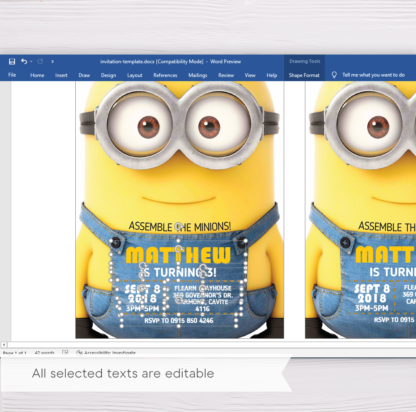
Task: Select the MATTHEW name text box
Action: [x=178, y=255]
